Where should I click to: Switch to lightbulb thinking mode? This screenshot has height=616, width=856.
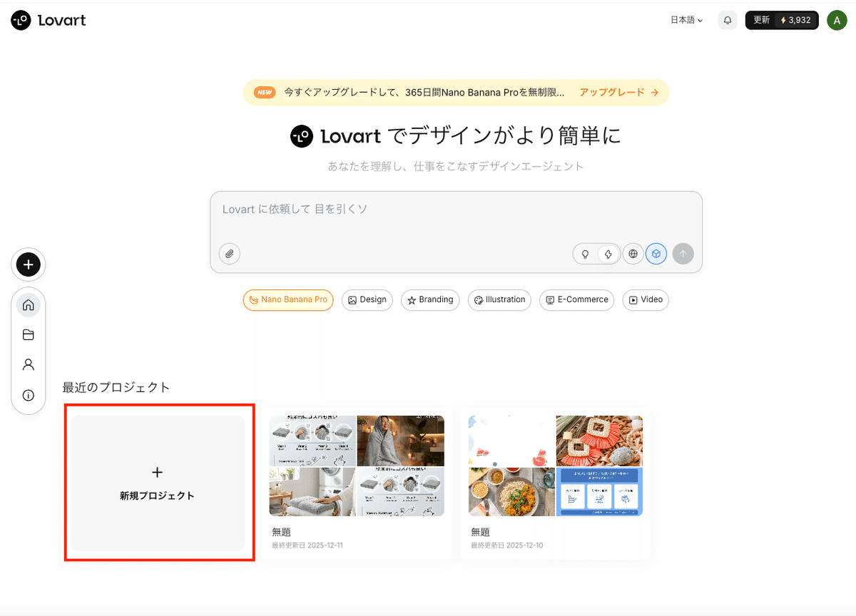point(586,254)
